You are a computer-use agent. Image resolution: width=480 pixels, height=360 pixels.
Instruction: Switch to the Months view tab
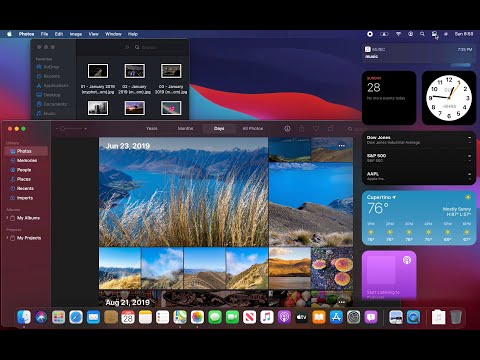(x=185, y=128)
